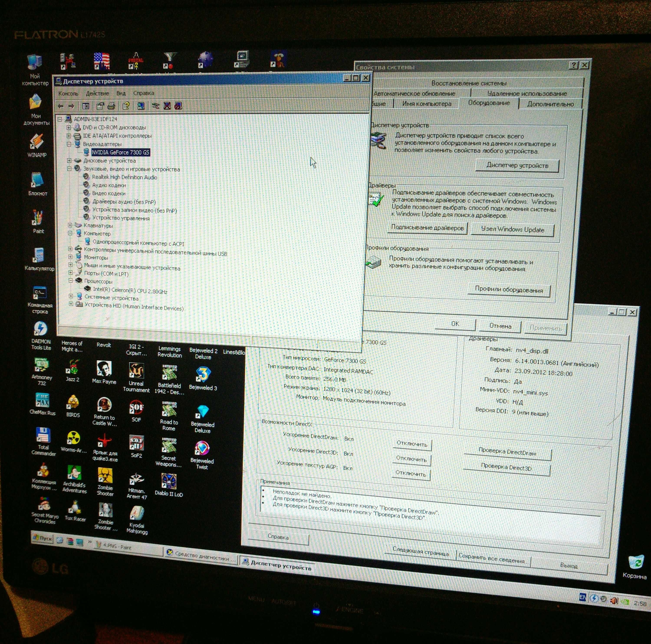Launch Bejeweled 3 from the desktop
651x644 pixels.
[x=203, y=378]
